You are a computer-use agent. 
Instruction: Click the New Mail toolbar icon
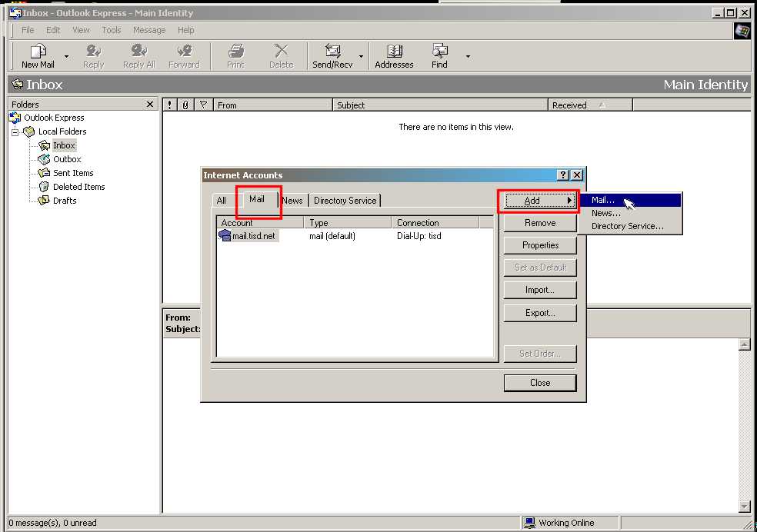38,51
